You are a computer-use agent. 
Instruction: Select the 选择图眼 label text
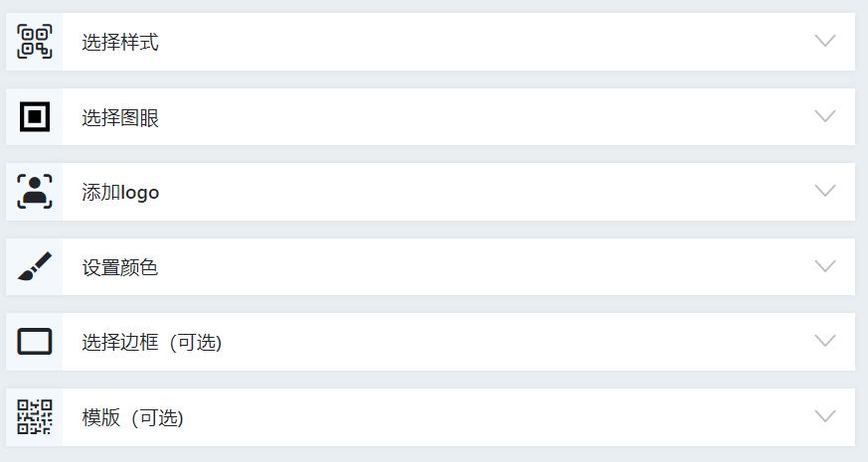120,118
